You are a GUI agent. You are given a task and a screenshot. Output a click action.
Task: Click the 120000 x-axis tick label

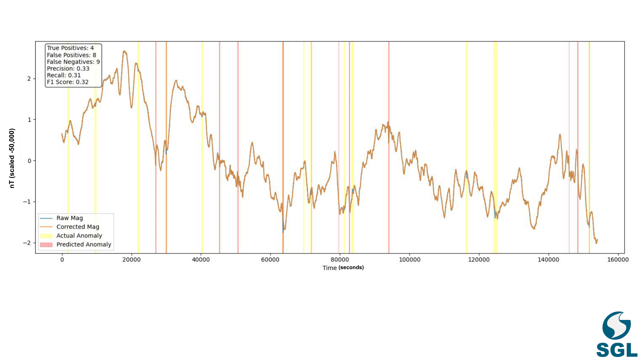tap(479, 260)
